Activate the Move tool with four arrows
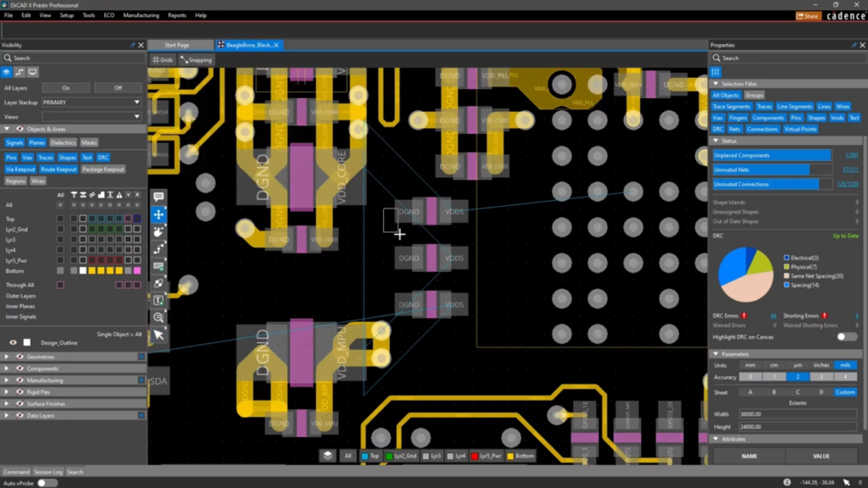 [x=159, y=214]
